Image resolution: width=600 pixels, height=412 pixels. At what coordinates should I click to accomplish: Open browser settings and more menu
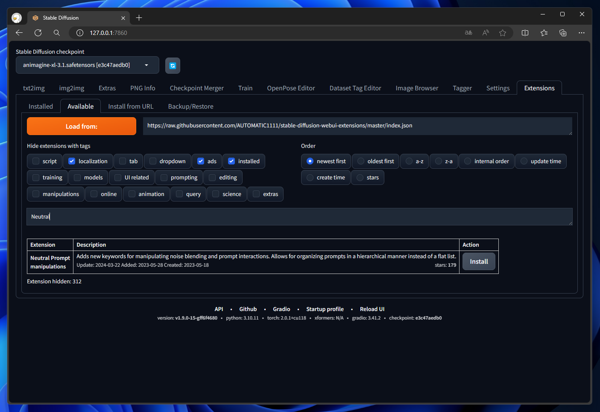tap(581, 33)
